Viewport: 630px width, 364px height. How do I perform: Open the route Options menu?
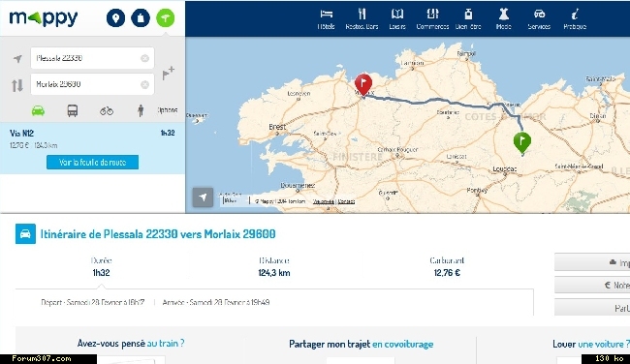pyautogui.click(x=168, y=110)
